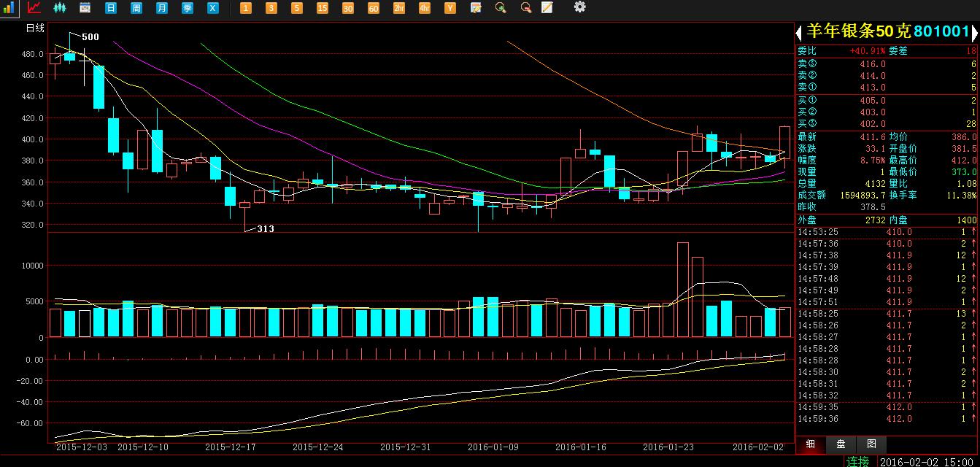Select daily period 日 button
This screenshot has height=467, width=980.
click(x=110, y=7)
